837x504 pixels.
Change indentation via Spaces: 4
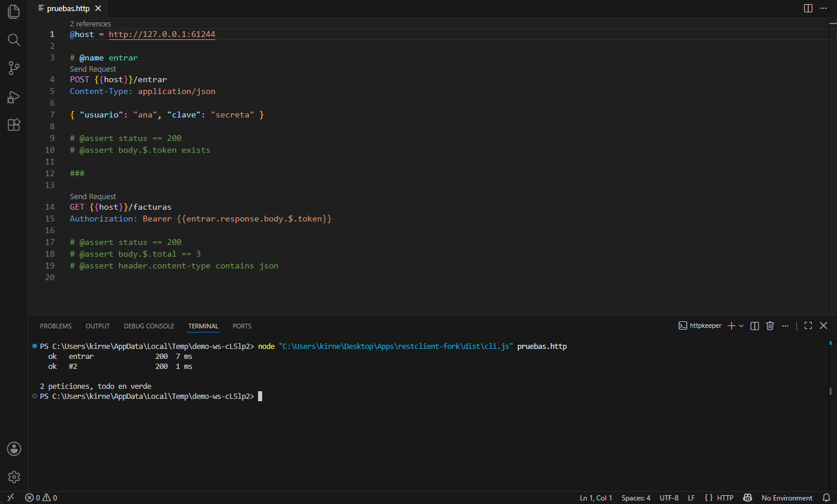tap(636, 498)
